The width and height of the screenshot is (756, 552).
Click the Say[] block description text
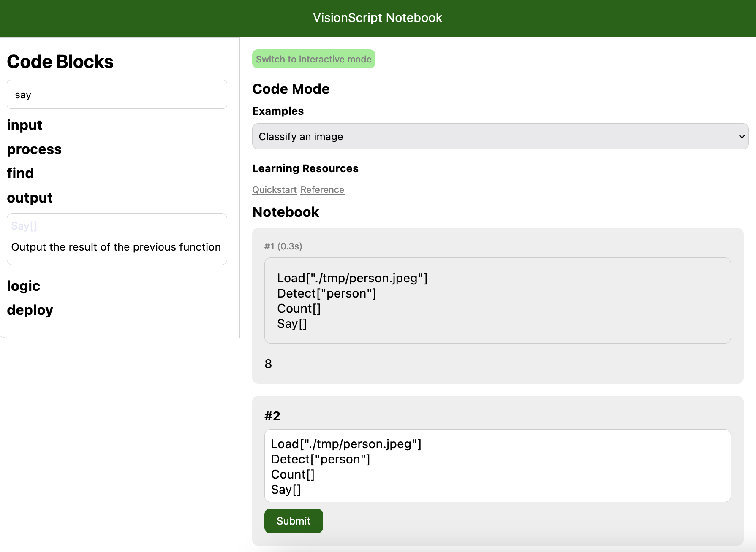[116, 247]
